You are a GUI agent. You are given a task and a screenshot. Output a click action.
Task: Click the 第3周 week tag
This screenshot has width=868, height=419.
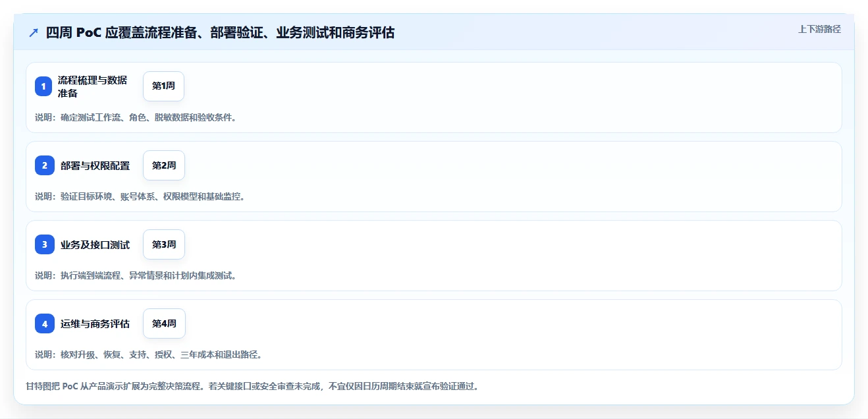coord(164,244)
